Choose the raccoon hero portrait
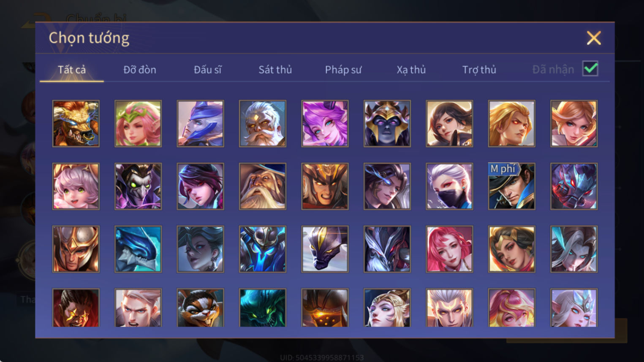This screenshot has height=362, width=644. coord(200,308)
